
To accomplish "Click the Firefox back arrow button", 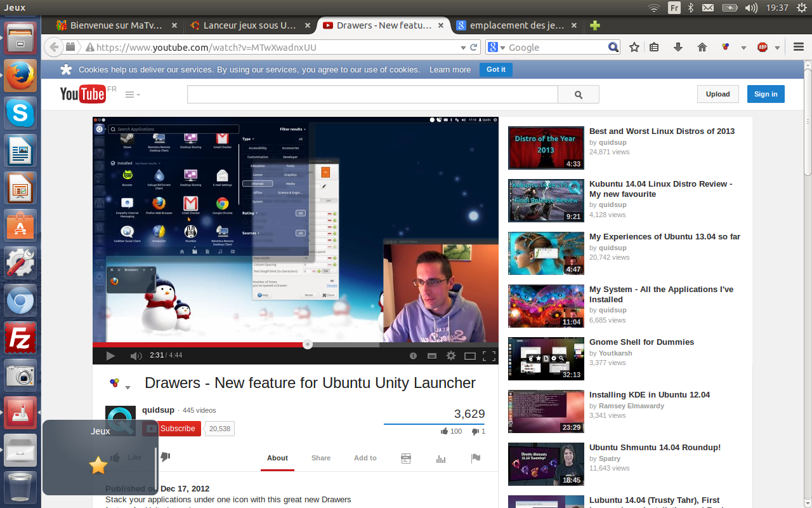I will point(54,47).
